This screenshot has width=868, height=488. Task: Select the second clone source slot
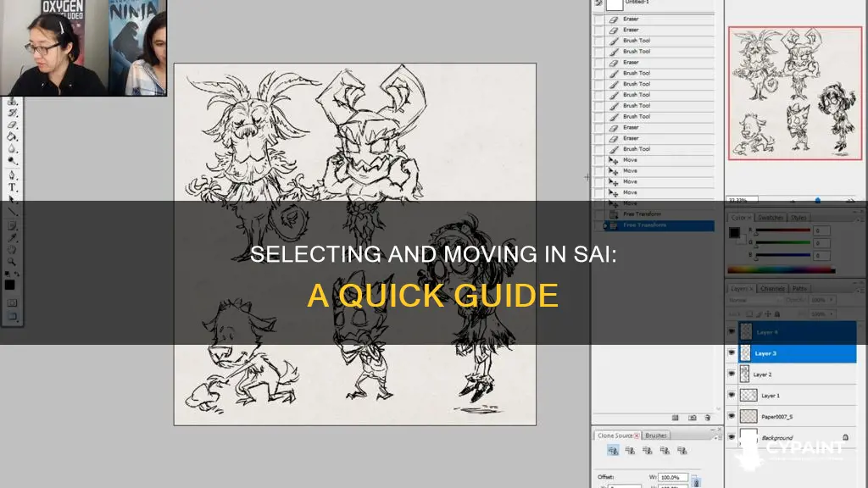(x=630, y=451)
